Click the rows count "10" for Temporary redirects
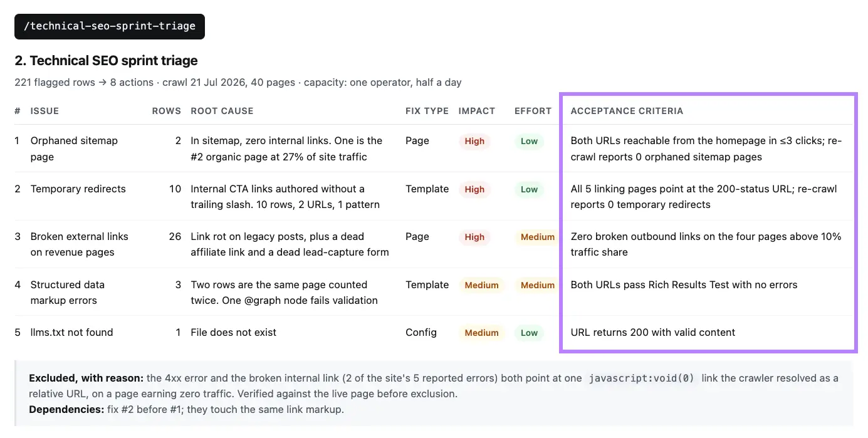 point(175,189)
